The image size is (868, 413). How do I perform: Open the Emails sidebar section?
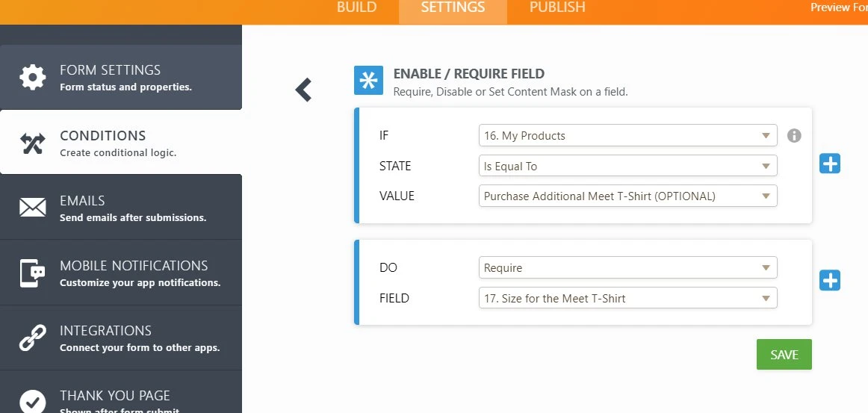[121, 208]
